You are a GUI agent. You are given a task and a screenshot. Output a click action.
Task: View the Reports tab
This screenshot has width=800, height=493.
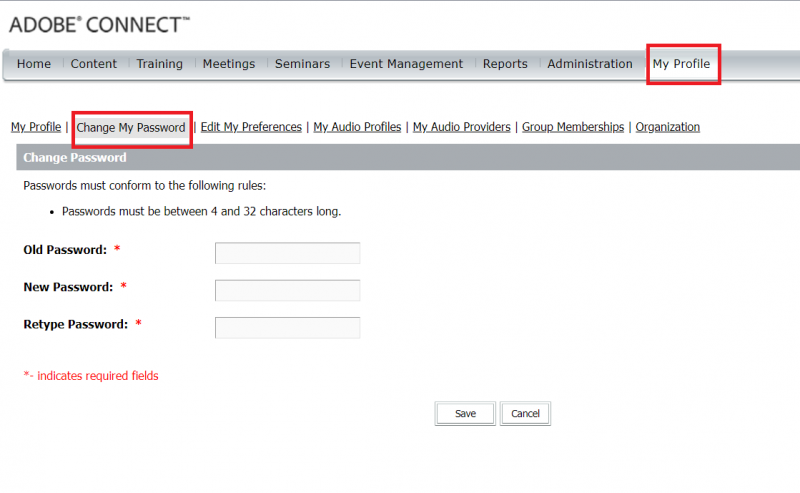point(505,64)
